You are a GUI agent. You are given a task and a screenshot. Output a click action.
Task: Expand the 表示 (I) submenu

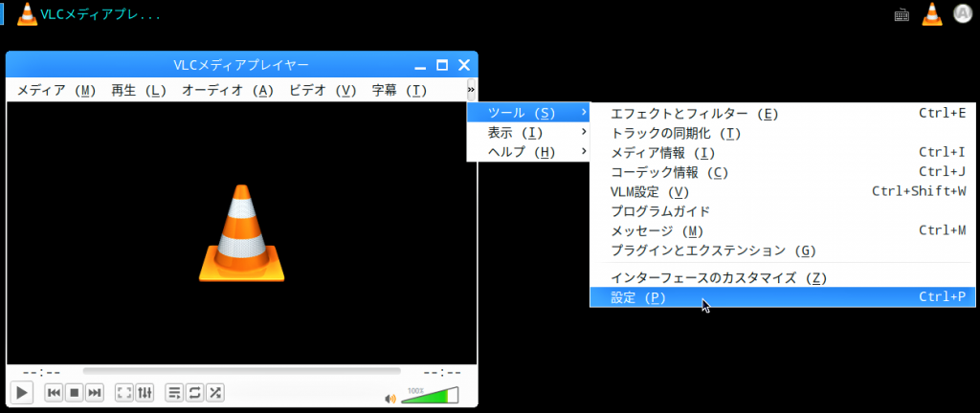point(528,132)
